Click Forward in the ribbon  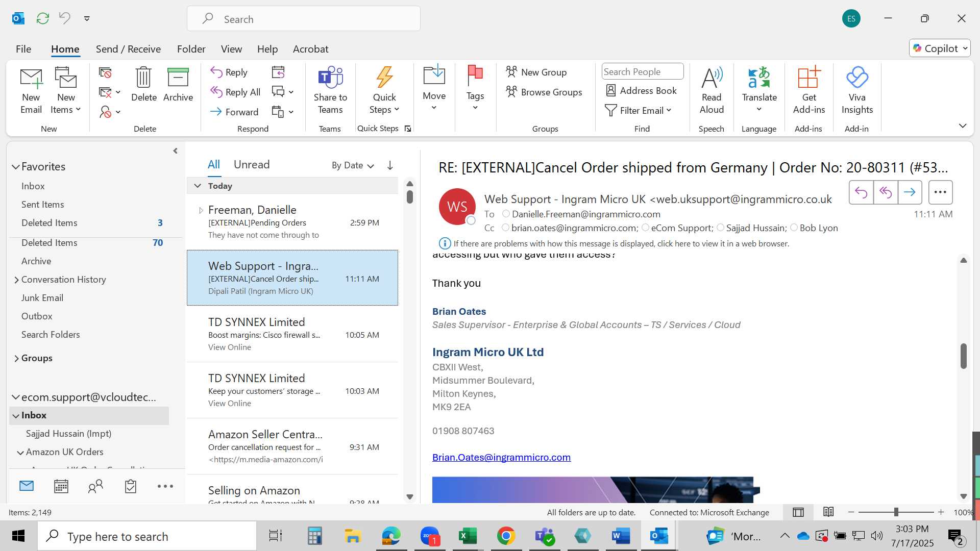tap(234, 112)
